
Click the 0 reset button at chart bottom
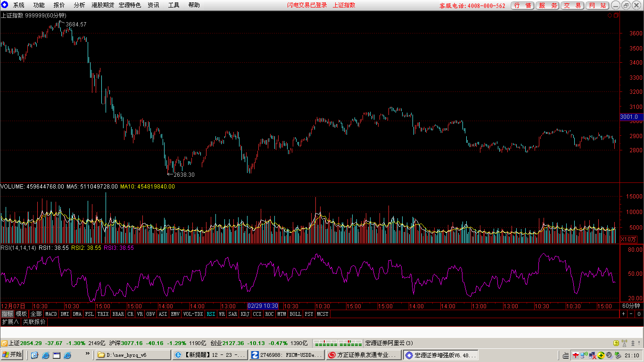click(638, 314)
